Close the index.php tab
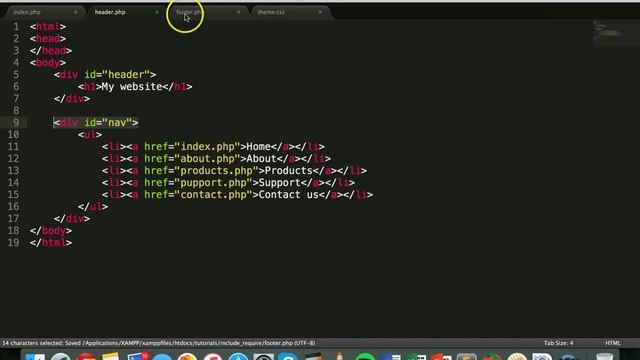 pos(76,12)
